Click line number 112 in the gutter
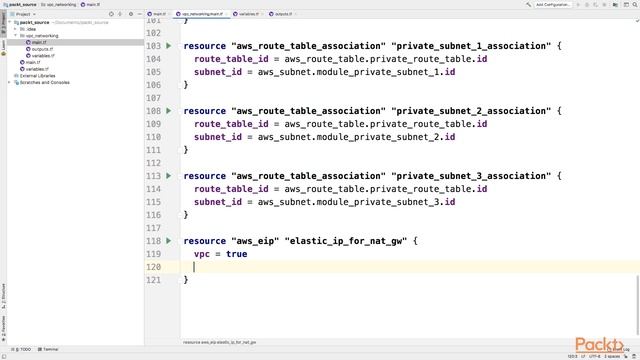The image size is (640, 360). pos(153,163)
